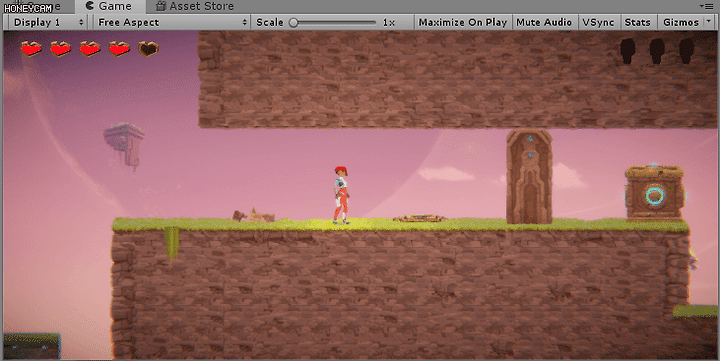720x361 pixels.
Task: Toggle Mute Audio
Action: click(x=544, y=22)
